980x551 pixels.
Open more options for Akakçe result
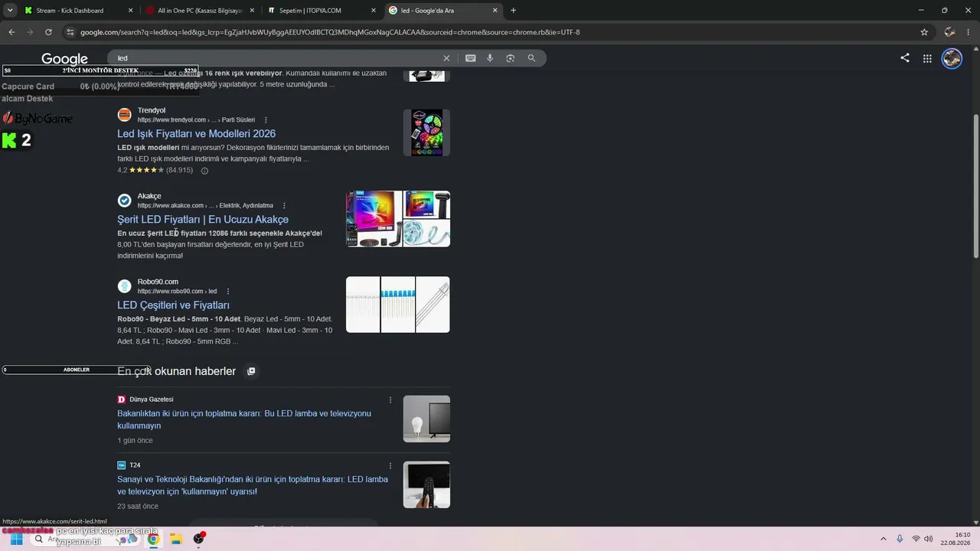tap(284, 206)
